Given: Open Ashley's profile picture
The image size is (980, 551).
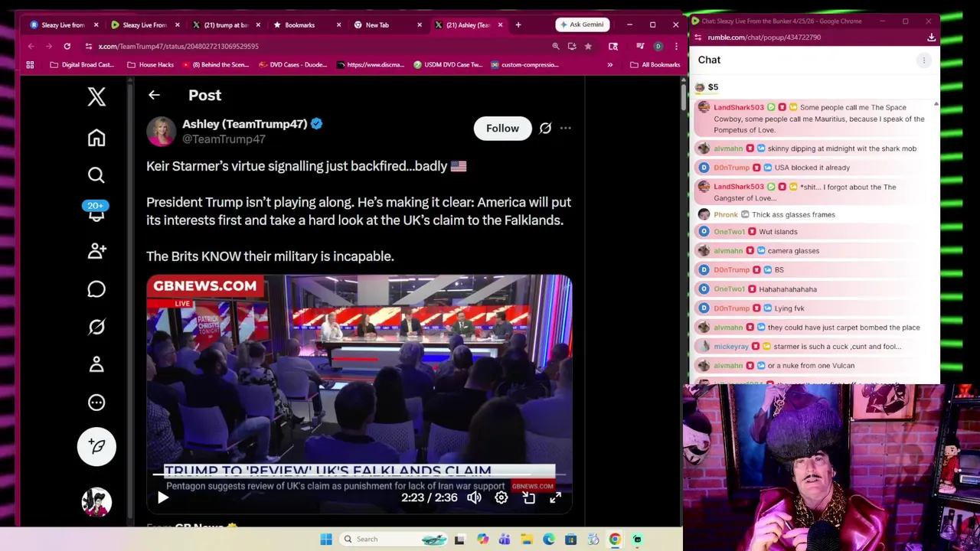Looking at the screenshot, I should pos(161,131).
